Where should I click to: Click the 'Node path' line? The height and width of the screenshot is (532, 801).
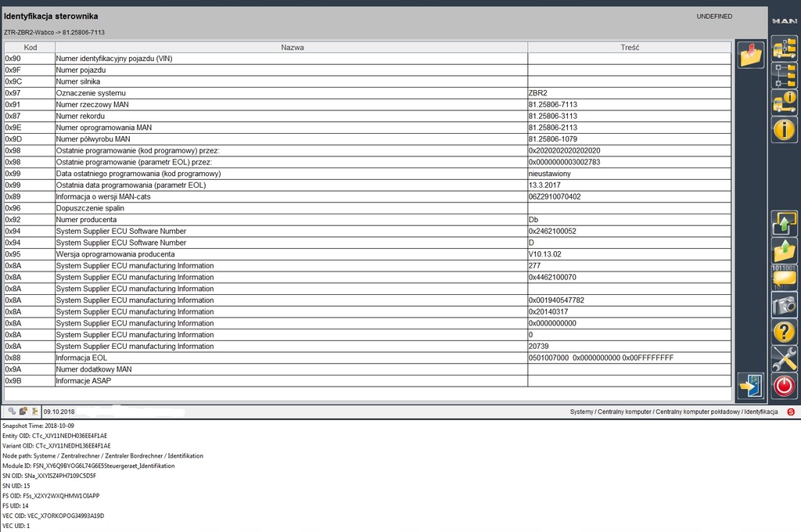(102, 456)
